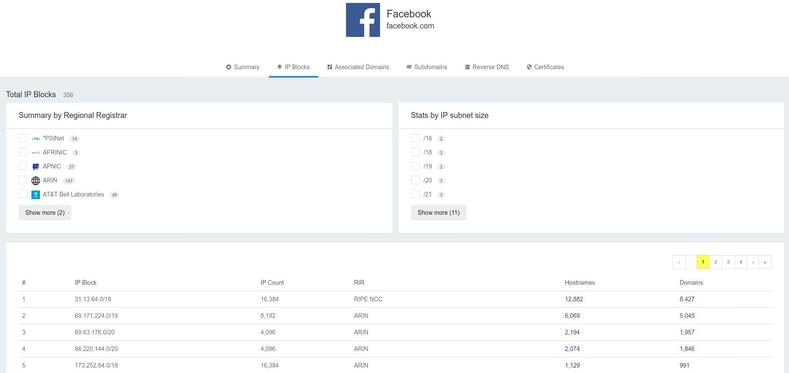Click the facebook.com domain text
The height and width of the screenshot is (373, 789).
click(x=410, y=26)
